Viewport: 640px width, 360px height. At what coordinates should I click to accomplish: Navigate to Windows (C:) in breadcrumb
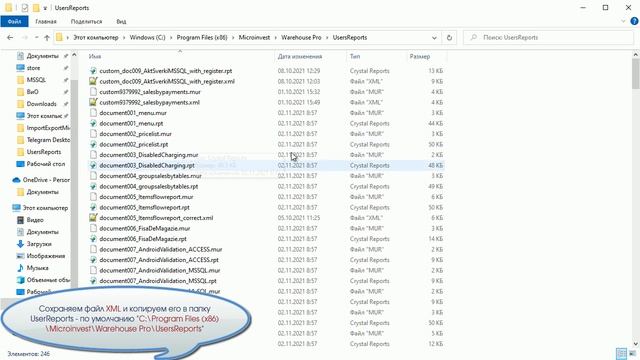(147, 38)
